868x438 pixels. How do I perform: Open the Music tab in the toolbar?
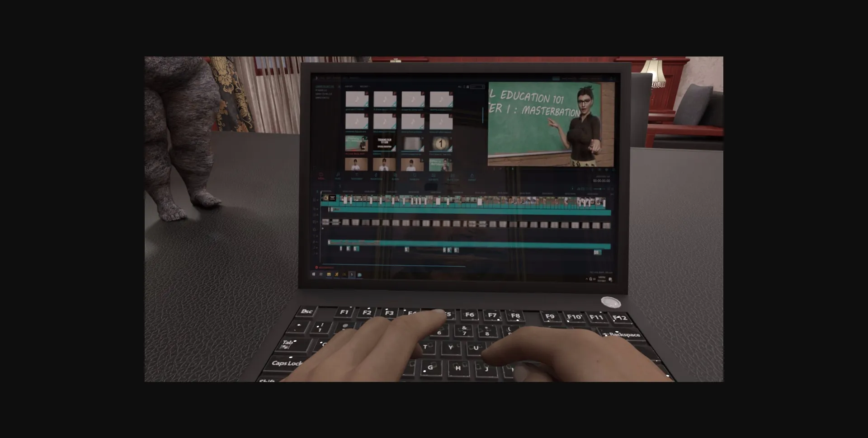pos(338,176)
